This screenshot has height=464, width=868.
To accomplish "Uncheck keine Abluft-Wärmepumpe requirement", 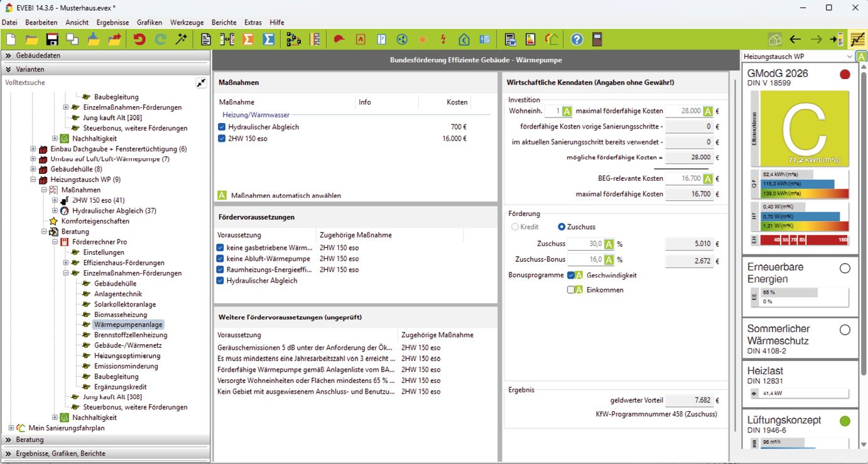I will [220, 259].
